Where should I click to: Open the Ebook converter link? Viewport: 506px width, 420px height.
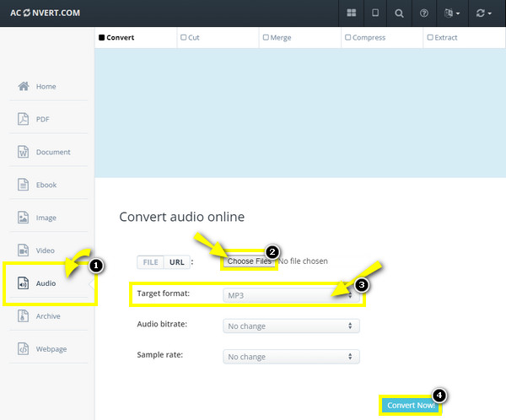coord(46,185)
